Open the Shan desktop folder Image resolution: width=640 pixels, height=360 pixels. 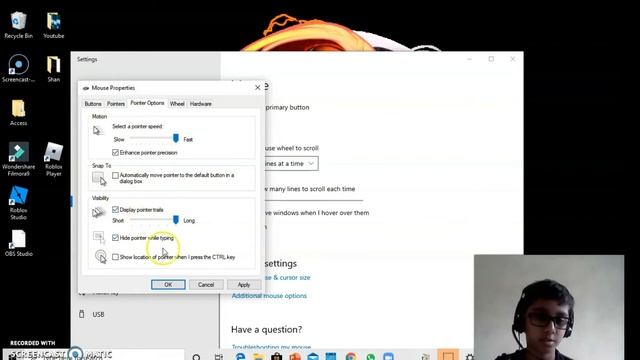pos(53,69)
